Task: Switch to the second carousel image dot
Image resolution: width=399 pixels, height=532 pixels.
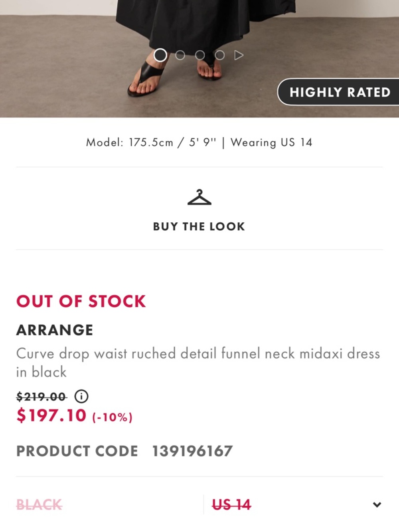Action: [x=180, y=55]
